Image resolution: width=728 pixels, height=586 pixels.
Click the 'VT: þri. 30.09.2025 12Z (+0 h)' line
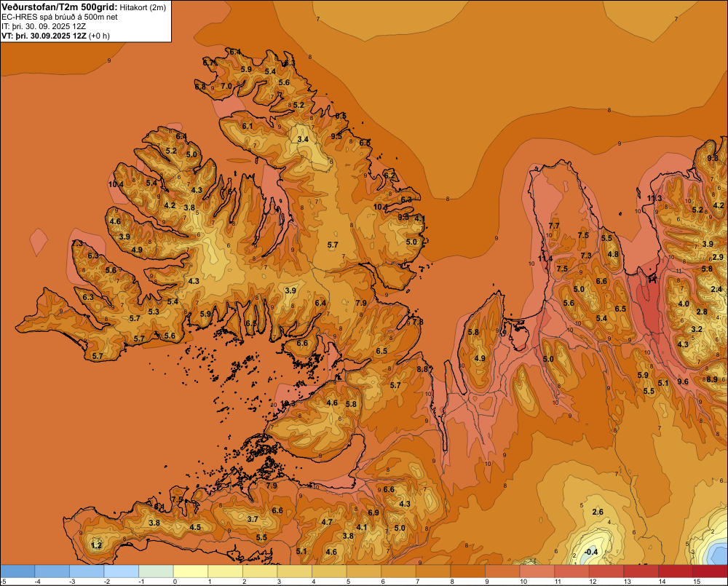point(56,36)
